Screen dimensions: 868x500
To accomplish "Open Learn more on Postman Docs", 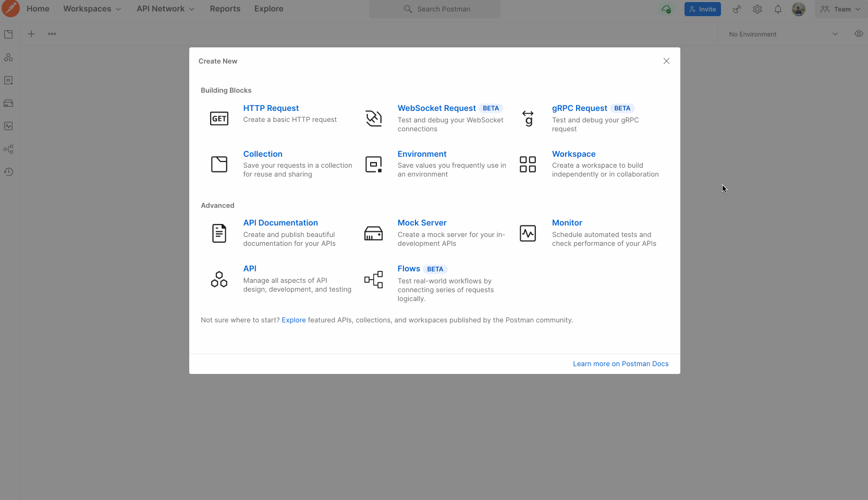I will tap(620, 364).
